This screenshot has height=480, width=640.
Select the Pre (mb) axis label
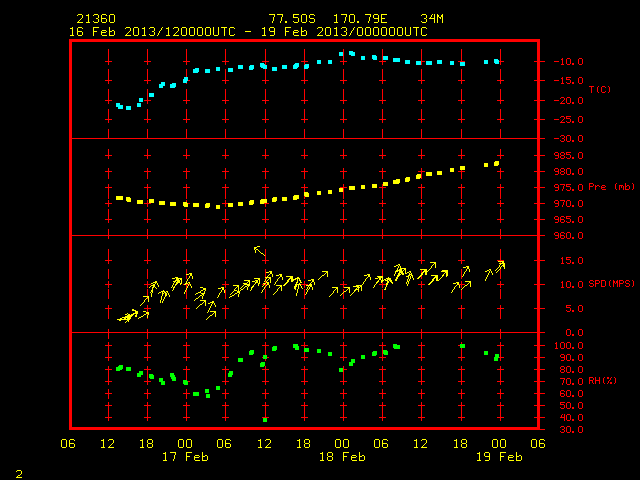tap(611, 187)
